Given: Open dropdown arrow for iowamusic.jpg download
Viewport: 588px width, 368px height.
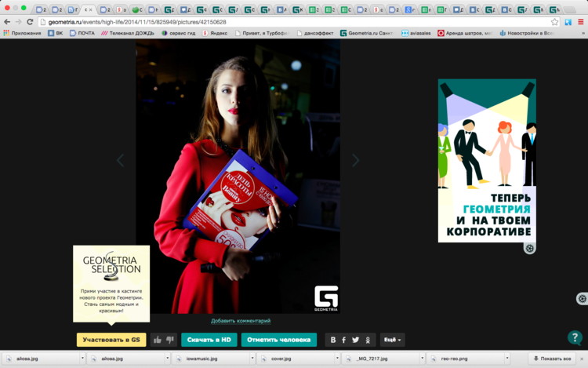Looking at the screenshot, I should pos(252,359).
